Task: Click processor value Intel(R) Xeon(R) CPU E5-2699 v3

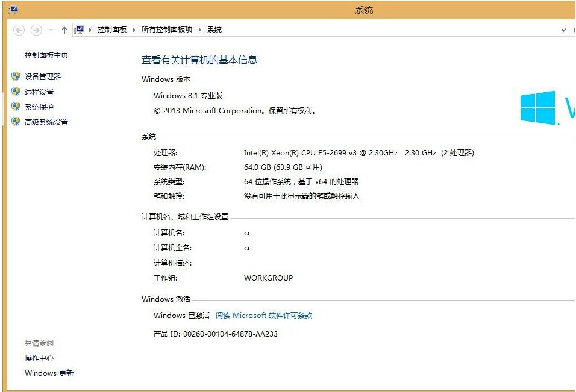Action: coord(300,153)
